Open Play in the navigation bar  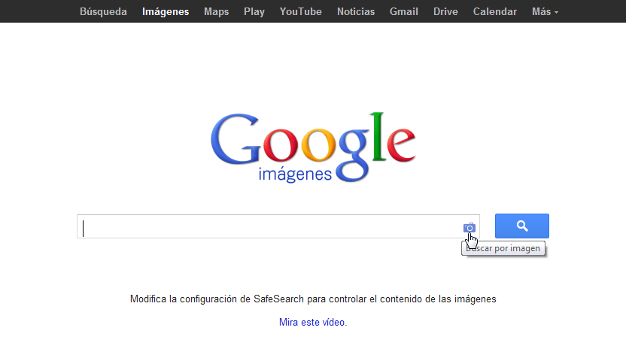[254, 11]
